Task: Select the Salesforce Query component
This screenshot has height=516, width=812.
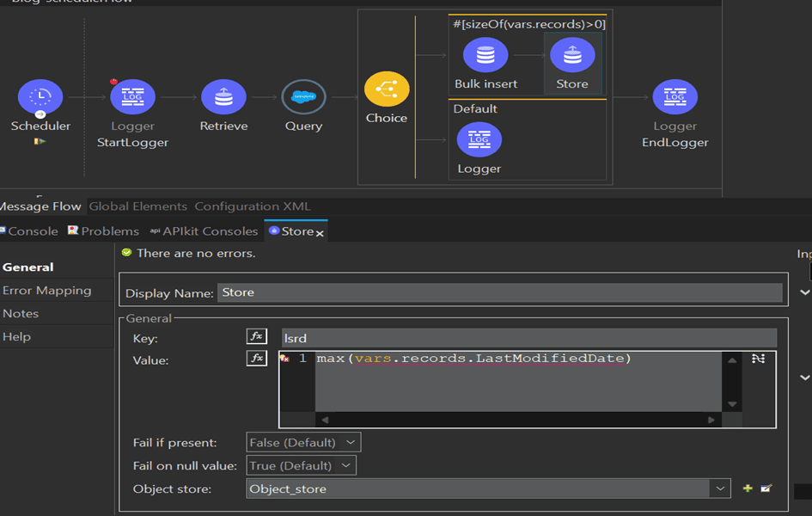Action: (302, 97)
